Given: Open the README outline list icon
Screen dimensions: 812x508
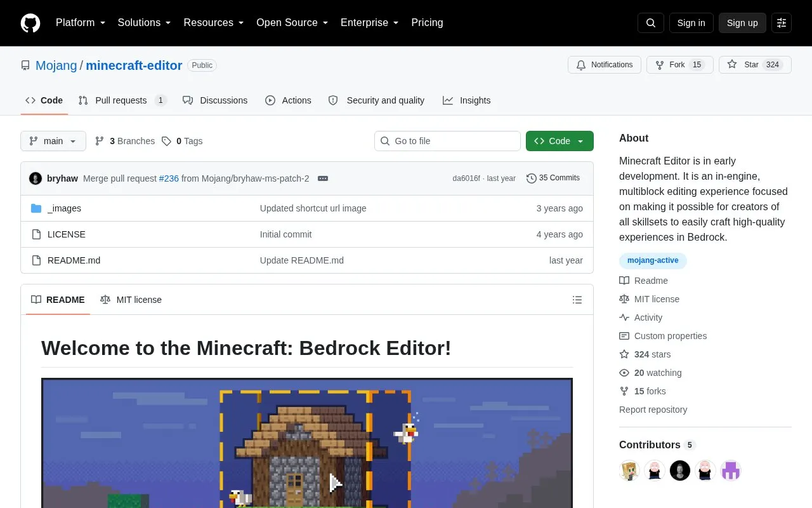Looking at the screenshot, I should pyautogui.click(x=577, y=300).
